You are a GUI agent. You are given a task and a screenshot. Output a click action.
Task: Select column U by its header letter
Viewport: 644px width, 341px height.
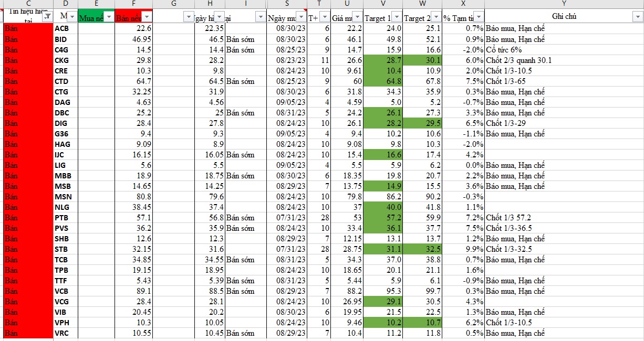click(347, 4)
